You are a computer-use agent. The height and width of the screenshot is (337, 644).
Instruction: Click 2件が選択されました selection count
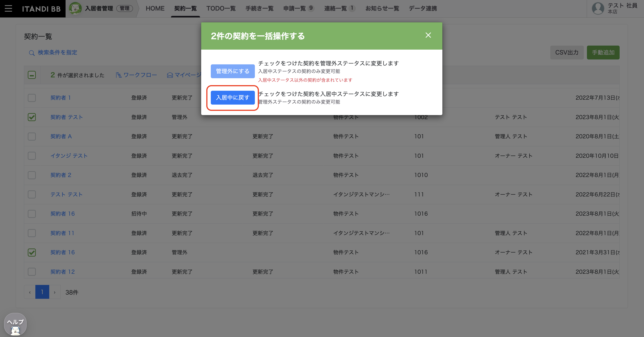[77, 75]
